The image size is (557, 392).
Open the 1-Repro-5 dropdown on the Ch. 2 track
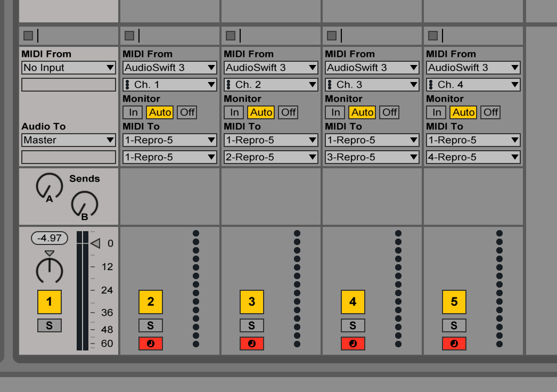click(271, 140)
